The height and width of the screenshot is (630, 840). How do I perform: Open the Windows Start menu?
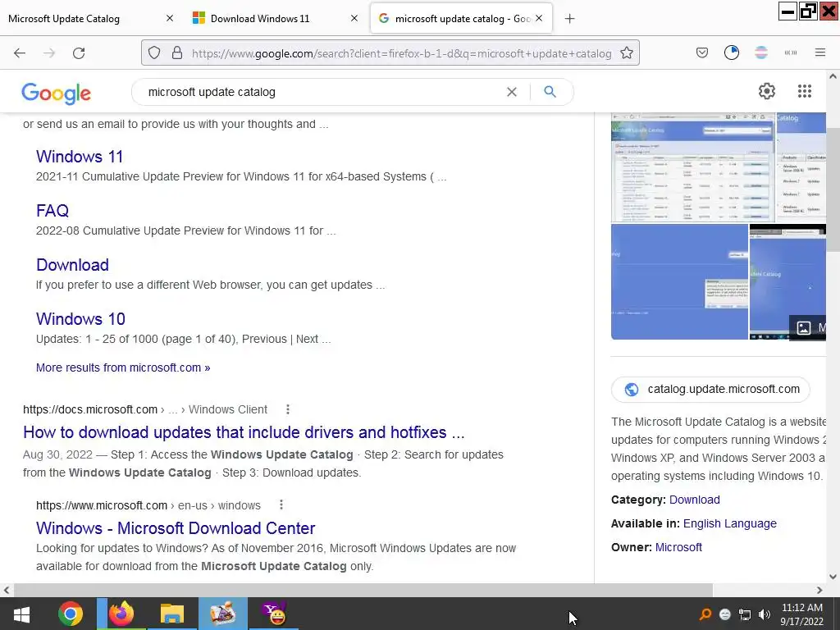coord(21,614)
